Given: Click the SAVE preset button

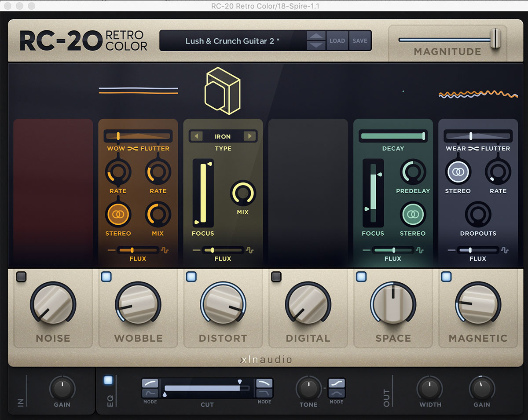Looking at the screenshot, I should pos(359,40).
